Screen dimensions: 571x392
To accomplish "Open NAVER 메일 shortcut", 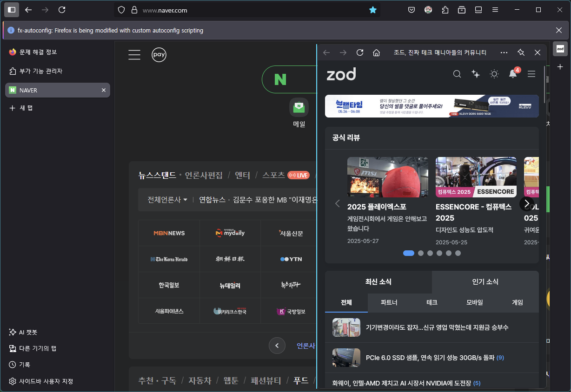I will (x=299, y=113).
